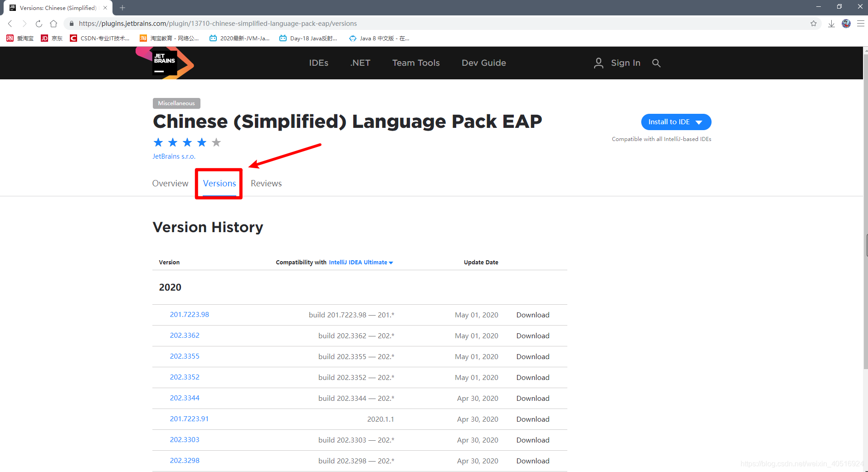Download version 201.7223.91

click(x=533, y=419)
